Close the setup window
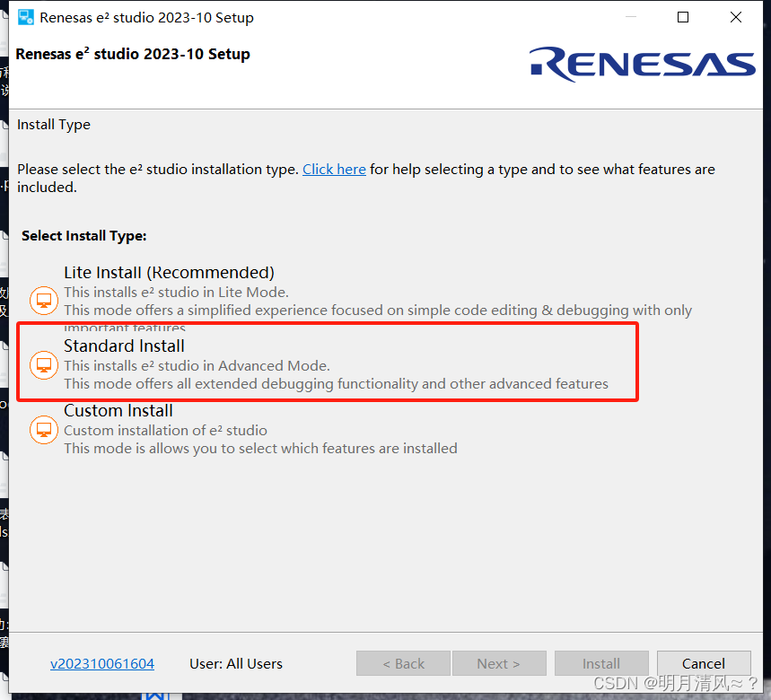This screenshot has width=771, height=700. pos(736,17)
